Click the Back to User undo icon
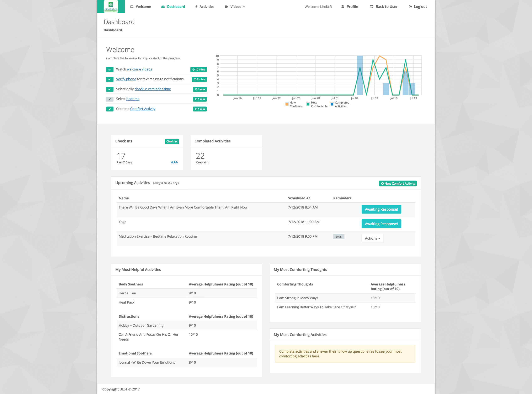The width and height of the screenshot is (532, 394). click(x=372, y=7)
